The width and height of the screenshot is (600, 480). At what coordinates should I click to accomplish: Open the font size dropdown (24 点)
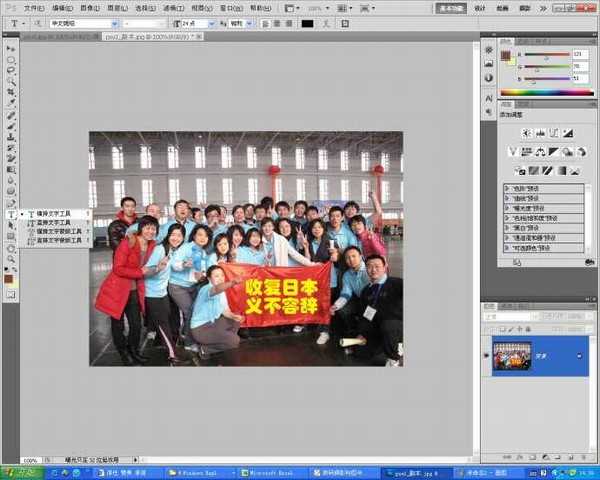click(212, 23)
